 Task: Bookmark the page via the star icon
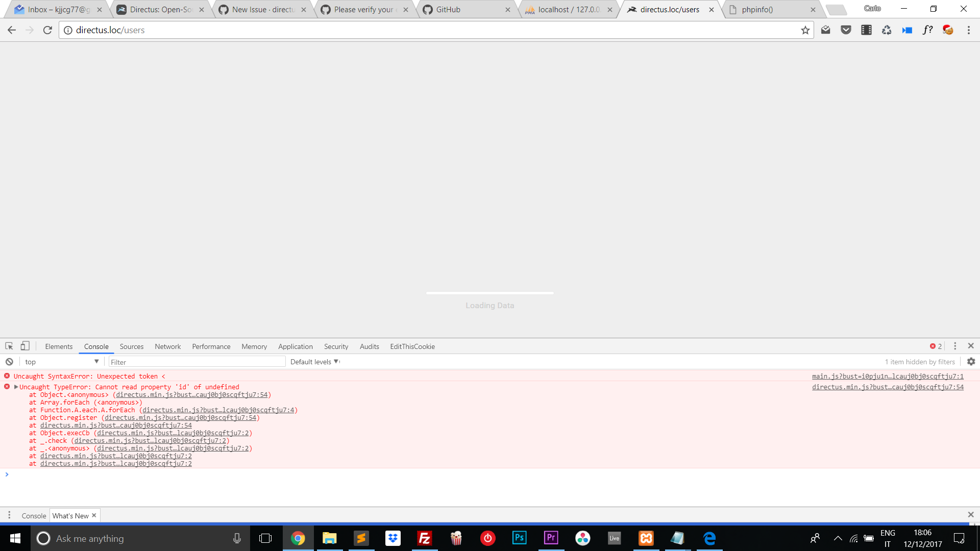(805, 30)
